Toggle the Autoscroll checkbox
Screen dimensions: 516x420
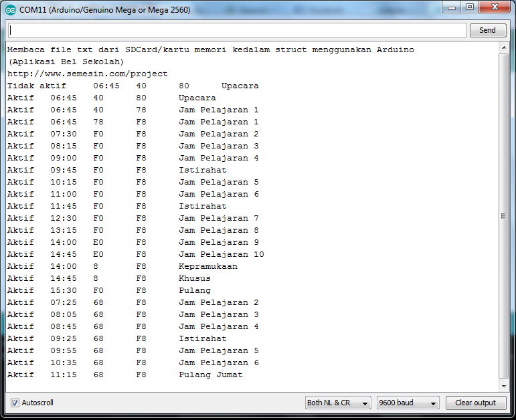tap(15, 403)
